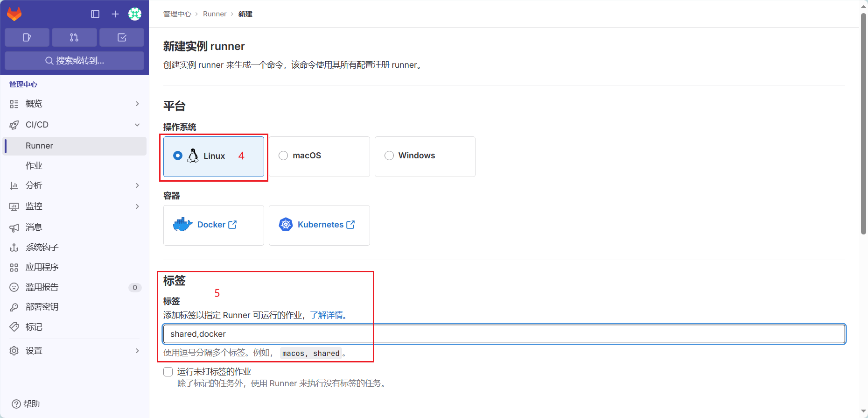
Task: Click the scrollbar down arrow
Action: point(863,412)
